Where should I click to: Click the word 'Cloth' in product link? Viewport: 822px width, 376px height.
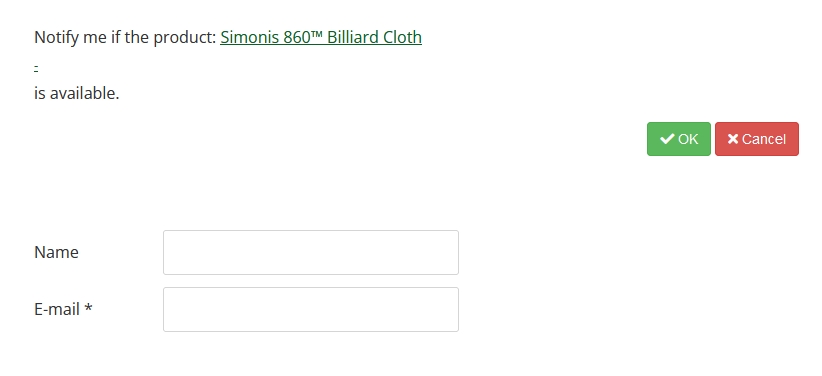tap(403, 37)
